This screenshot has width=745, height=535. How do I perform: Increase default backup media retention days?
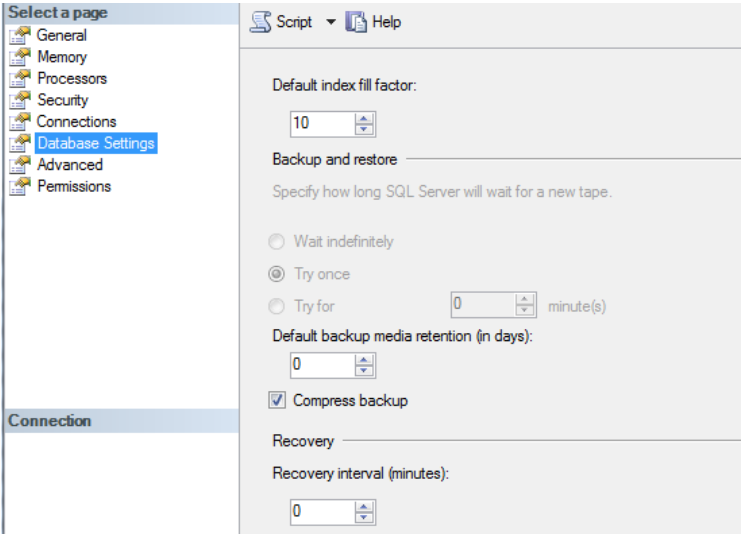(364, 360)
